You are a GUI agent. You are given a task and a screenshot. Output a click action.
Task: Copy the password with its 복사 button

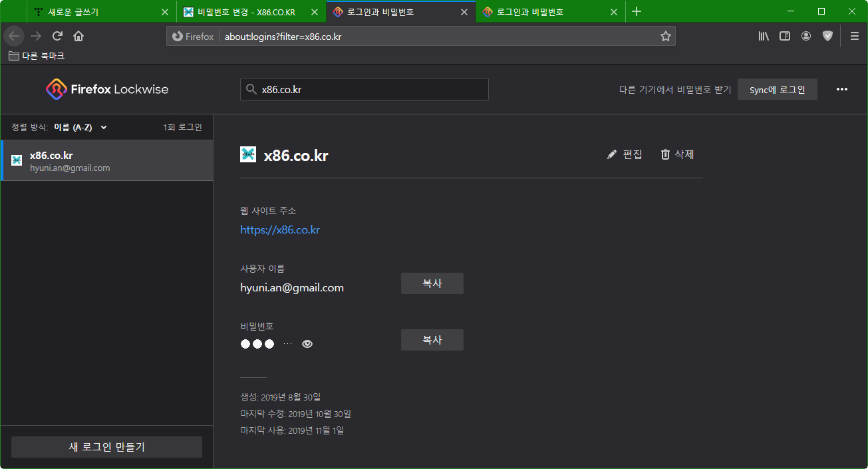point(432,340)
